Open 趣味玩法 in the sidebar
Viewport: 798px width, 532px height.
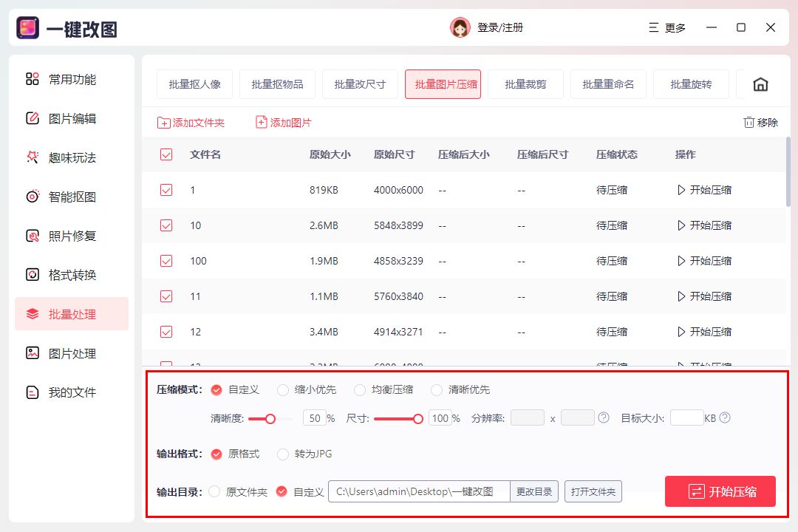coord(71,157)
